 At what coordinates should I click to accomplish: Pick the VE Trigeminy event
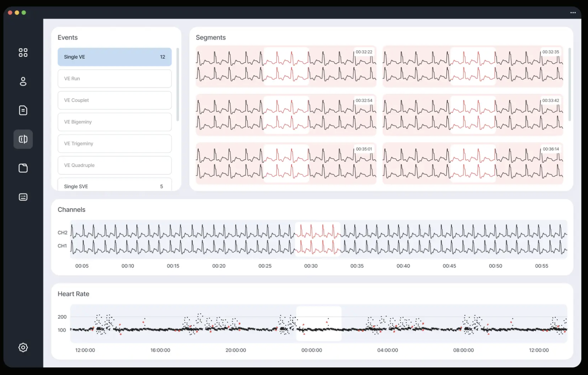point(114,144)
